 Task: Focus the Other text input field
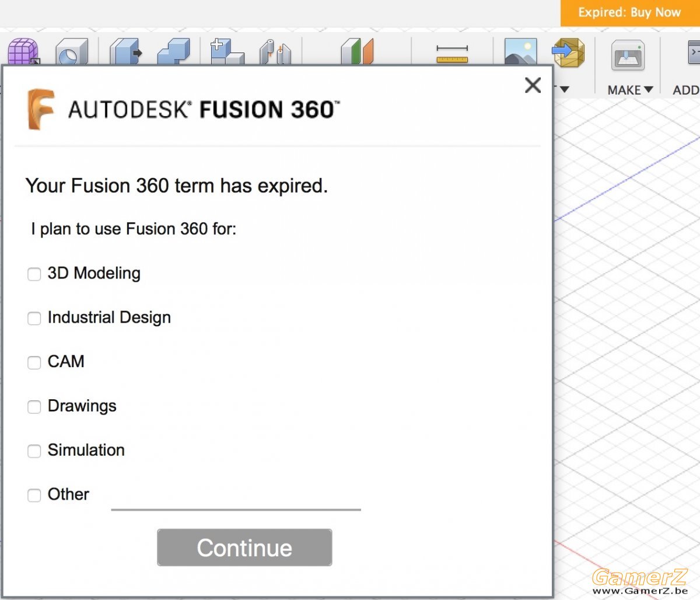(236, 498)
